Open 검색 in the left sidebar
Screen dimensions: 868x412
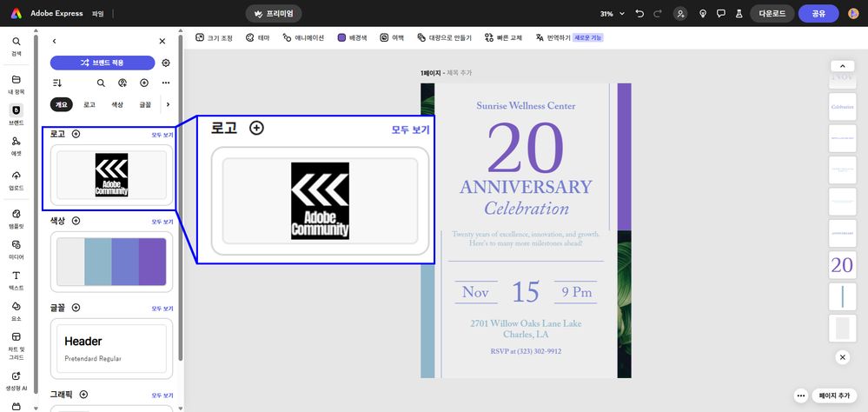16,47
